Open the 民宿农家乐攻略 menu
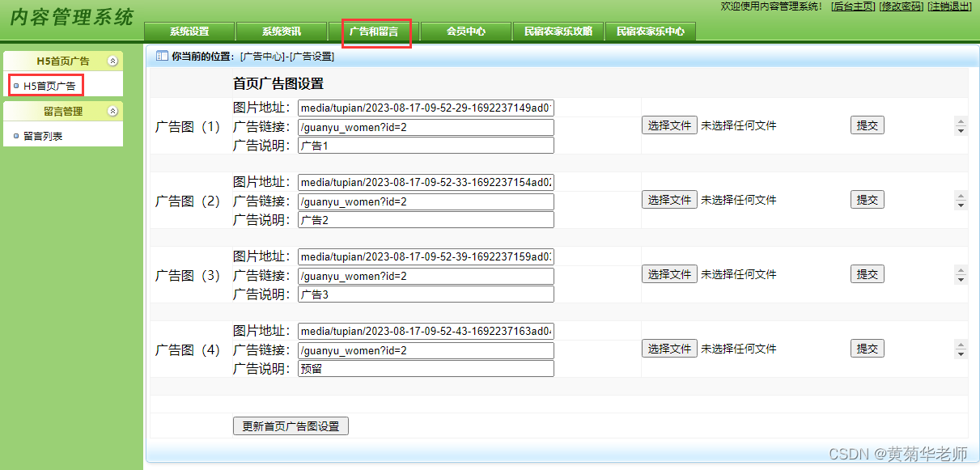This screenshot has width=980, height=470. click(x=558, y=32)
